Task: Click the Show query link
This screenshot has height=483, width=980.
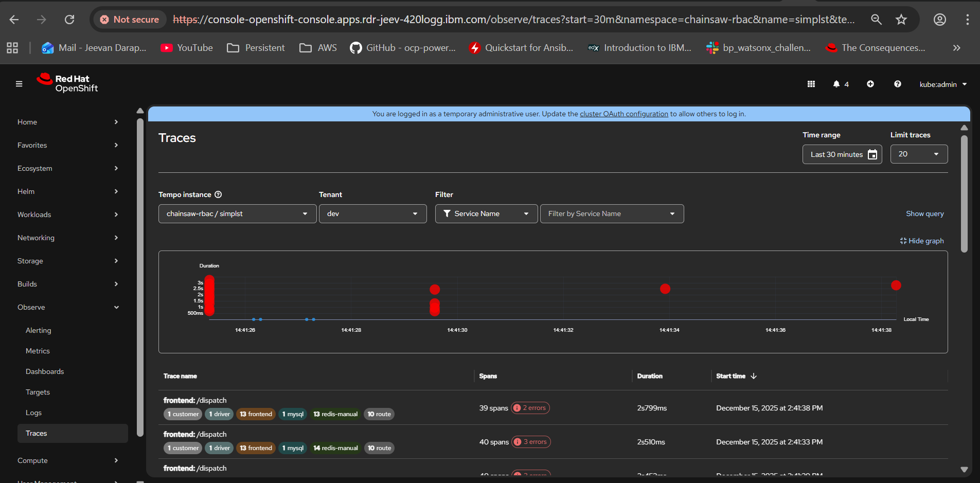Action: pyautogui.click(x=924, y=213)
